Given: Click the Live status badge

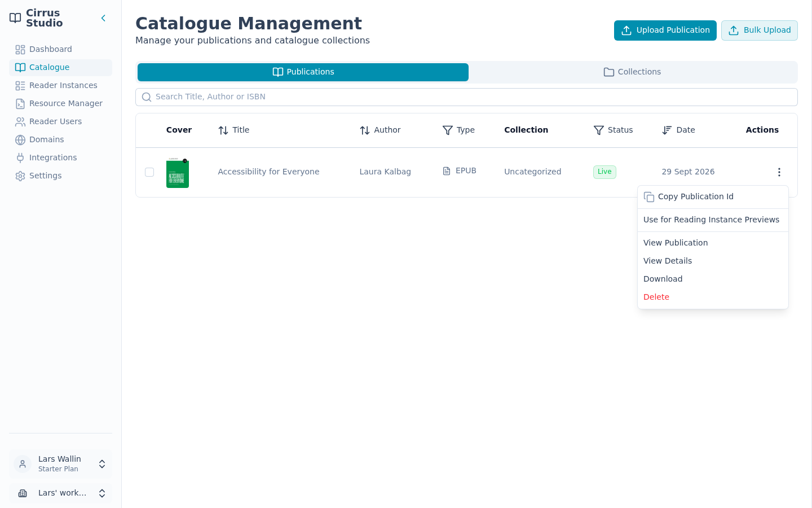Looking at the screenshot, I should coord(604,172).
